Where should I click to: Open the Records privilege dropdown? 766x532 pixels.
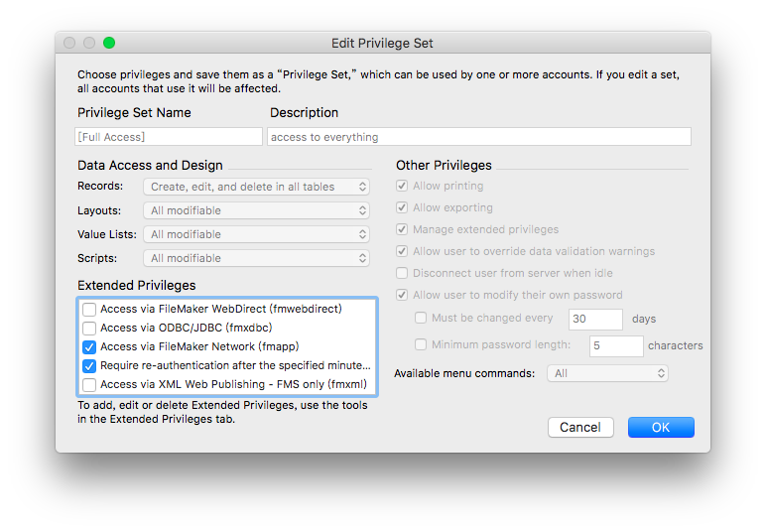[x=256, y=187]
